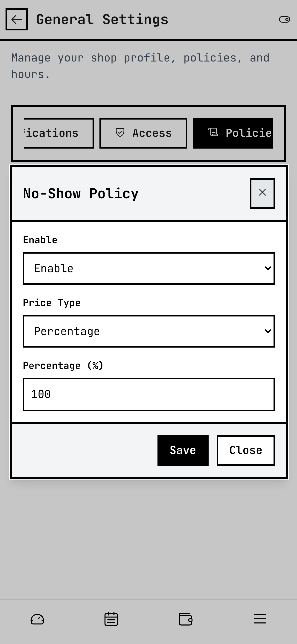The height and width of the screenshot is (644, 297).
Task: Save the No-Show Policy settings
Action: tap(183, 450)
